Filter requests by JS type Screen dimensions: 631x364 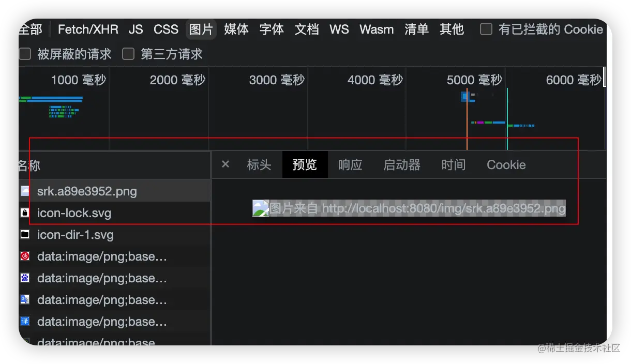(x=136, y=29)
